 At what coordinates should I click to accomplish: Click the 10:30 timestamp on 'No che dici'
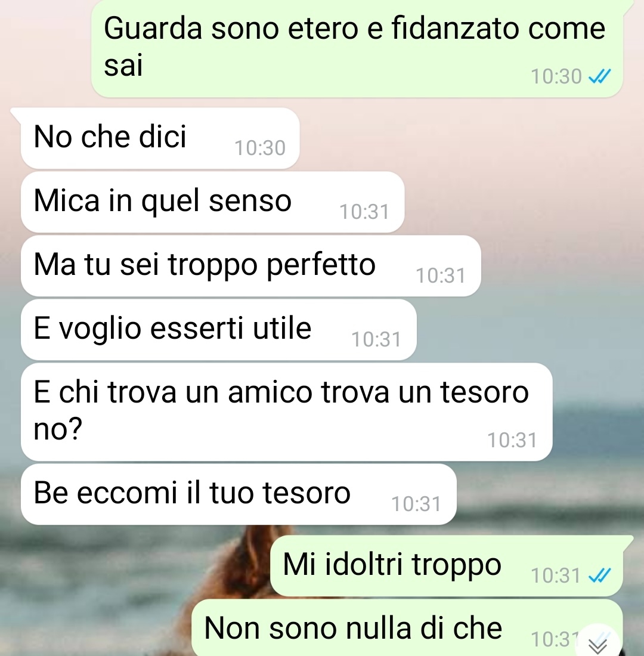pos(260,148)
